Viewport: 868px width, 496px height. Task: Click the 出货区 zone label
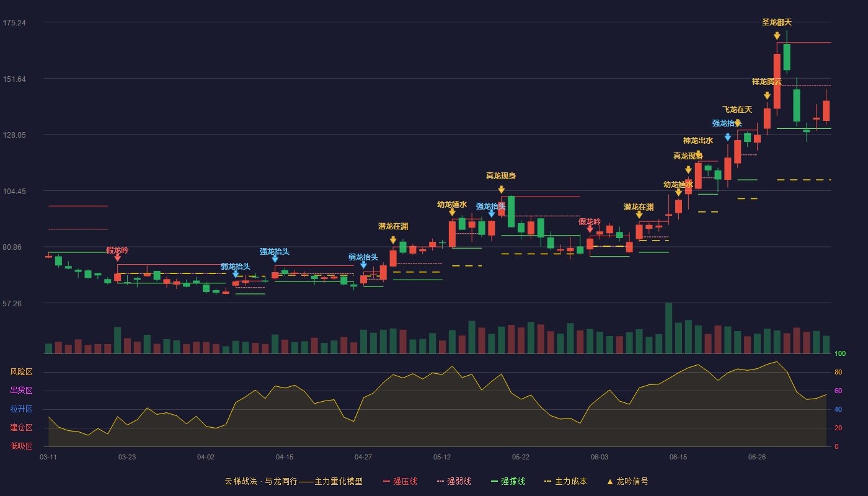click(x=21, y=391)
